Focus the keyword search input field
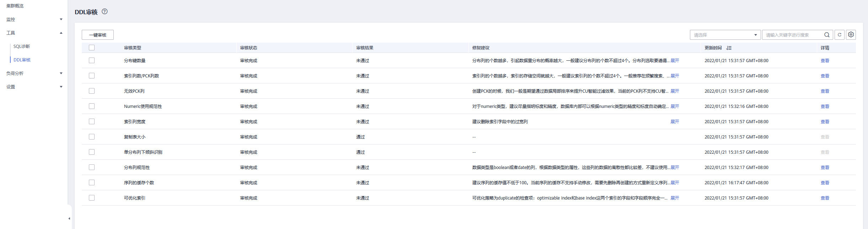This screenshot has width=868, height=229. coord(793,35)
